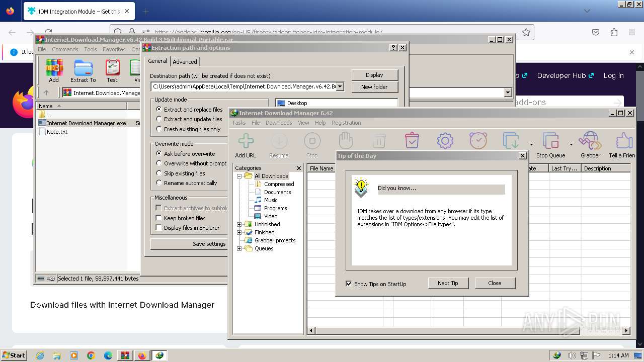
Task: Enable Keep broken files checkbox
Action: point(158,218)
